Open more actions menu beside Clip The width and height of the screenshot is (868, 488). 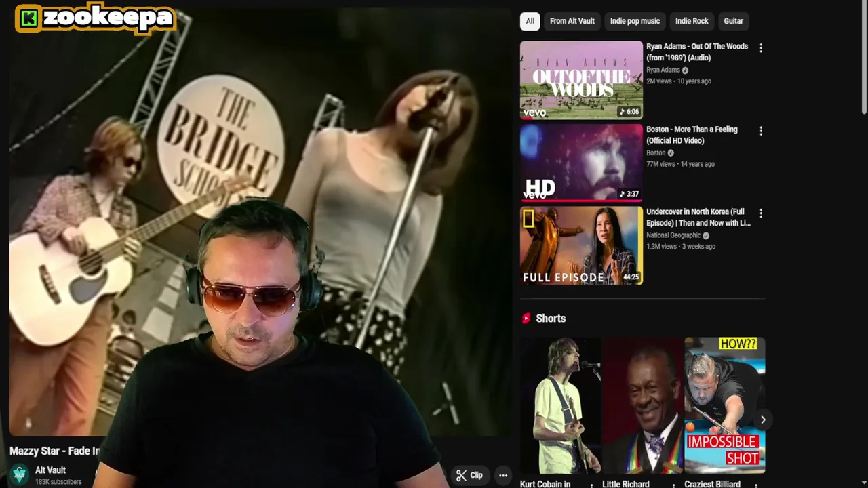point(503,475)
